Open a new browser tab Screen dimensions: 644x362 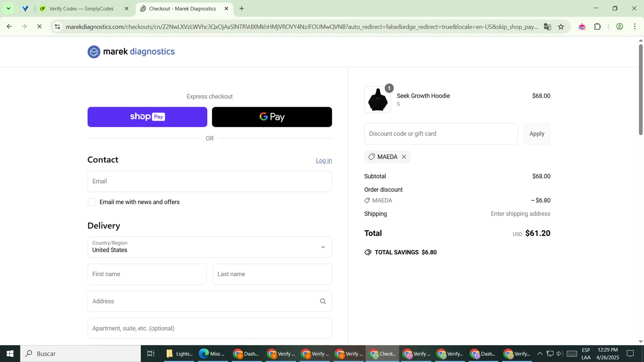click(x=242, y=9)
